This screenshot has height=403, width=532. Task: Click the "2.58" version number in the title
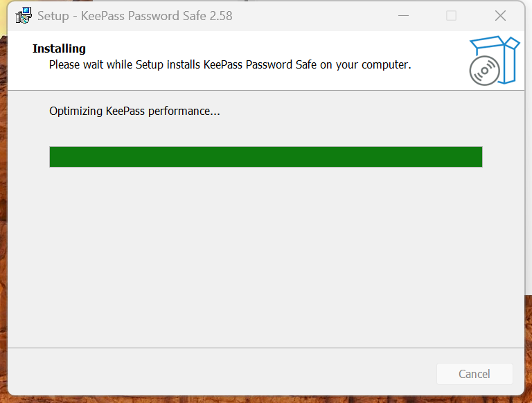point(220,15)
